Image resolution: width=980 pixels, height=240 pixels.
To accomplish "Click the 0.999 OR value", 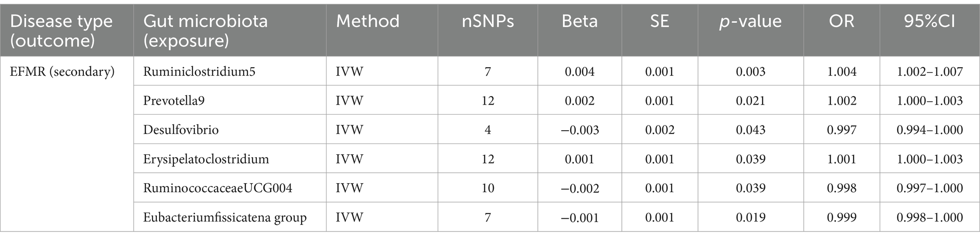I will point(842,217).
